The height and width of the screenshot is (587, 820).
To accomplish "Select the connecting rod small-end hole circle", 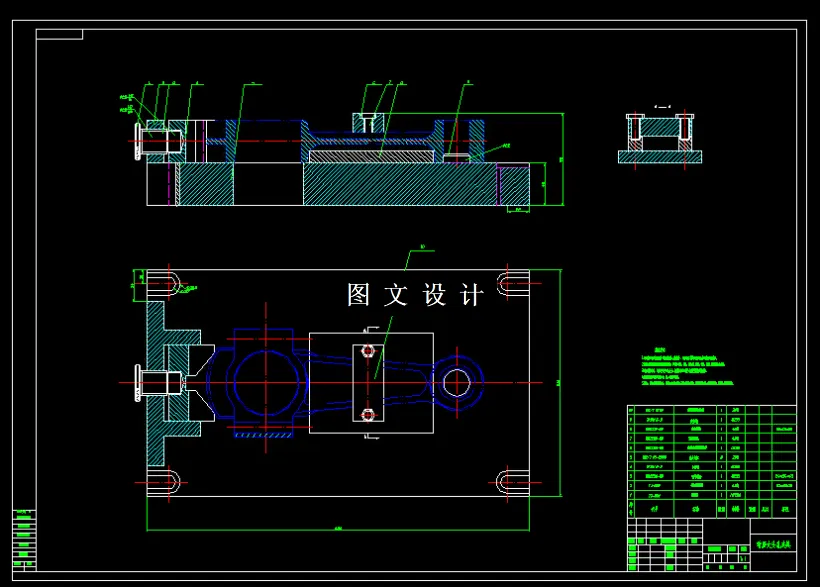I will point(457,382).
